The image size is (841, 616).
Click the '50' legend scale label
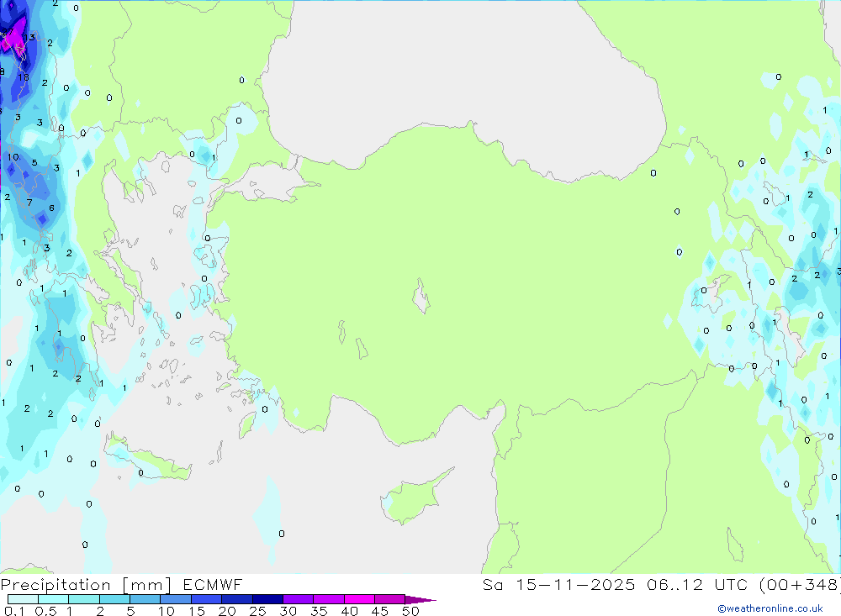(x=410, y=611)
